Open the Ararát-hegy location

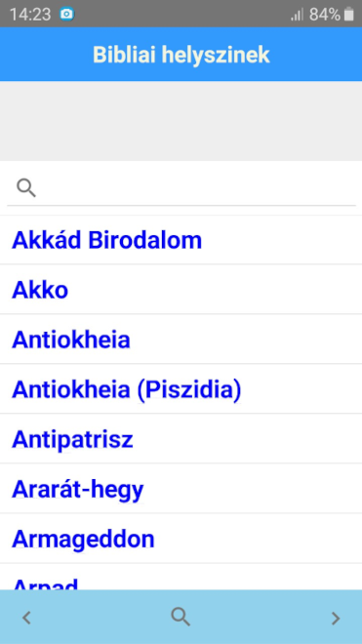click(x=181, y=489)
